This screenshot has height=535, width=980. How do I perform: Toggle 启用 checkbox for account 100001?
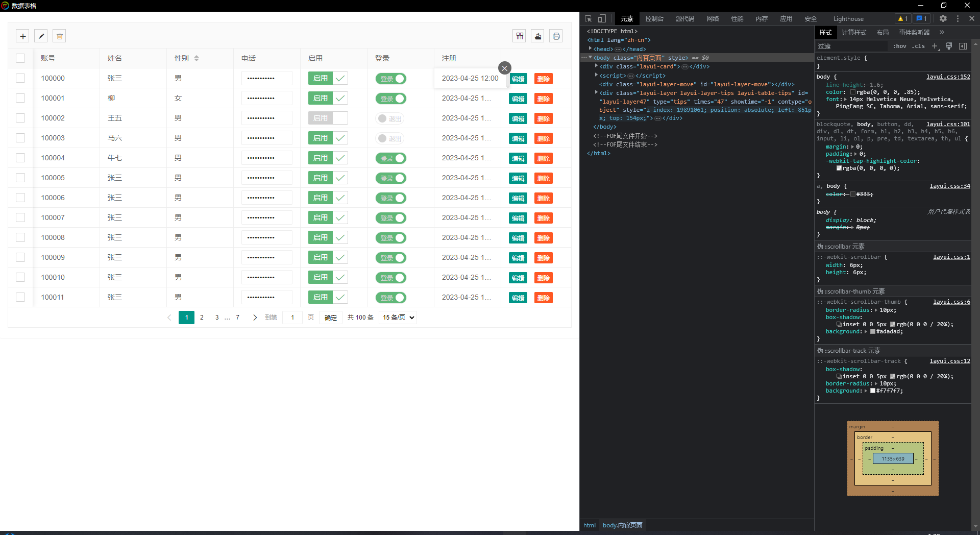point(328,98)
